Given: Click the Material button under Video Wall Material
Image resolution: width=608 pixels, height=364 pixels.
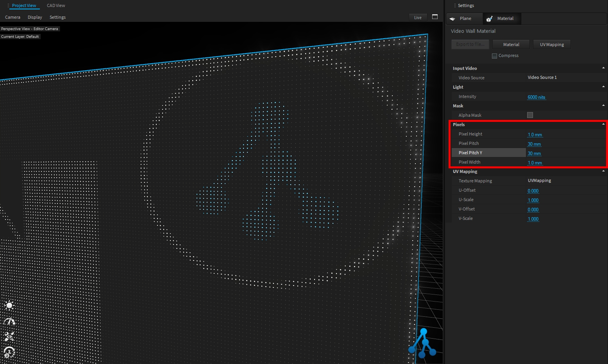Looking at the screenshot, I should pyautogui.click(x=511, y=45).
